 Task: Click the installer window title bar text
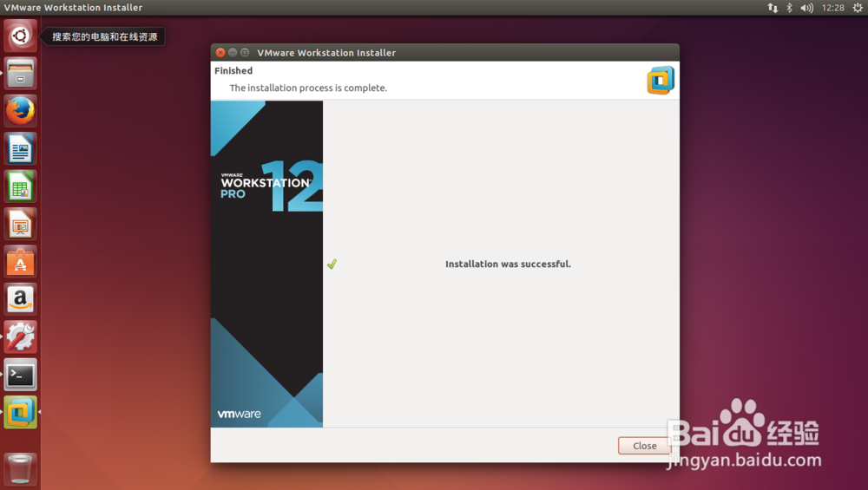click(326, 53)
